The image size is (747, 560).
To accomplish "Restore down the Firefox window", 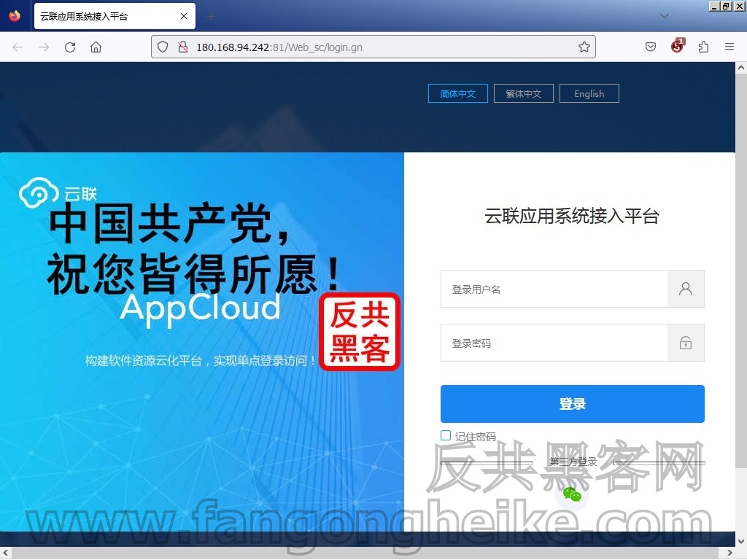I will (726, 6).
